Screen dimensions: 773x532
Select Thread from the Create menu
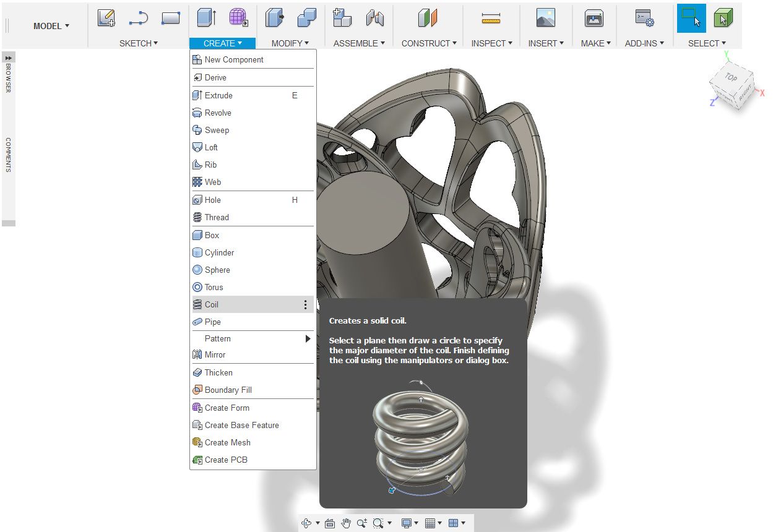[x=217, y=217]
